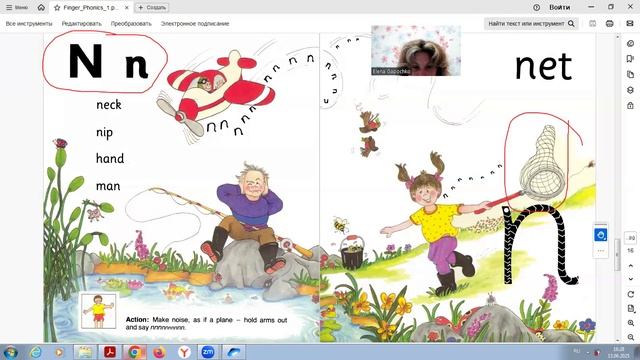Screen dimensions: 640x360
Task: Click the print document icon
Action: click(609, 24)
